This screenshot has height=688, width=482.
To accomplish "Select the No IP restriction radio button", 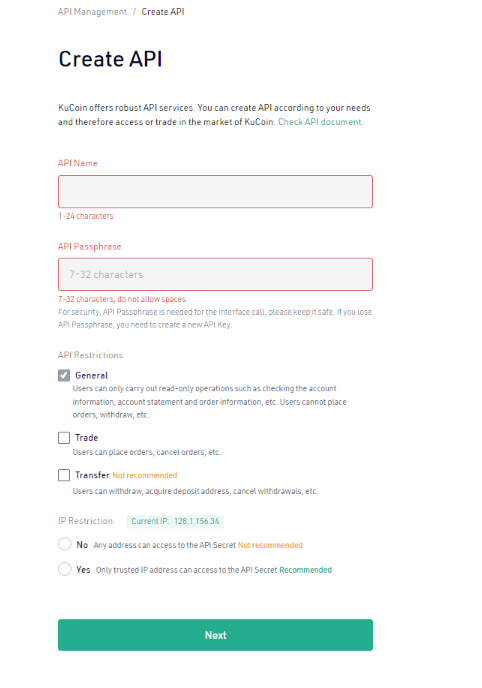I will click(64, 544).
